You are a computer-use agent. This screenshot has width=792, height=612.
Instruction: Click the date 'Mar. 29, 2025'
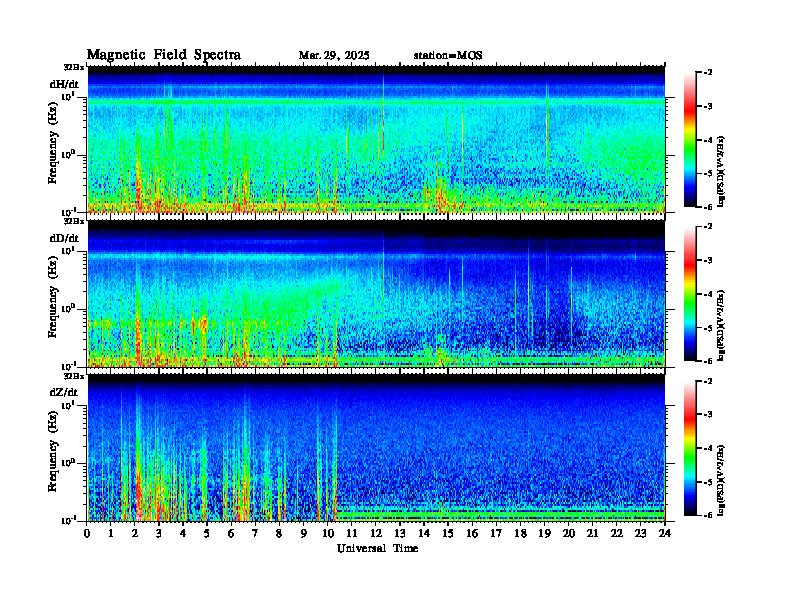[334, 56]
